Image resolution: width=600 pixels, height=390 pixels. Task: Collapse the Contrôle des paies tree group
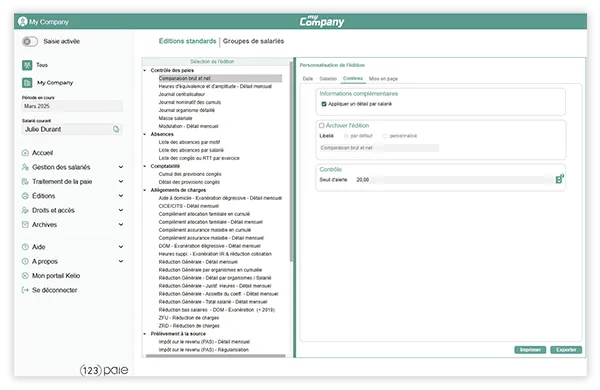(x=145, y=70)
